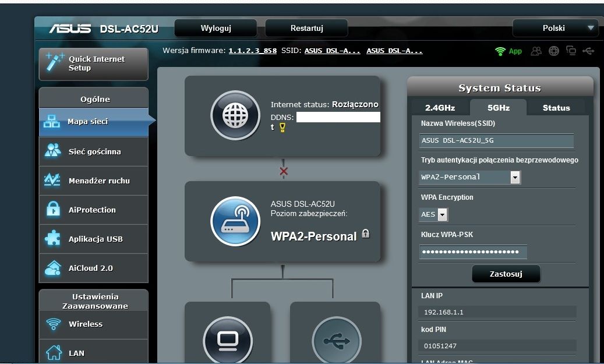This screenshot has width=604, height=364.
Task: Click the Restartuj reboot button
Action: 306,28
